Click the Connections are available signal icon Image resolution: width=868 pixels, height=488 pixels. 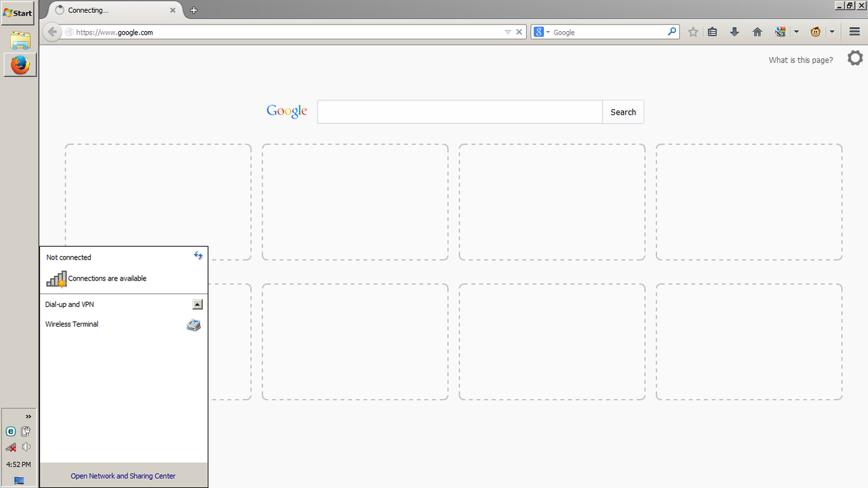click(x=56, y=279)
